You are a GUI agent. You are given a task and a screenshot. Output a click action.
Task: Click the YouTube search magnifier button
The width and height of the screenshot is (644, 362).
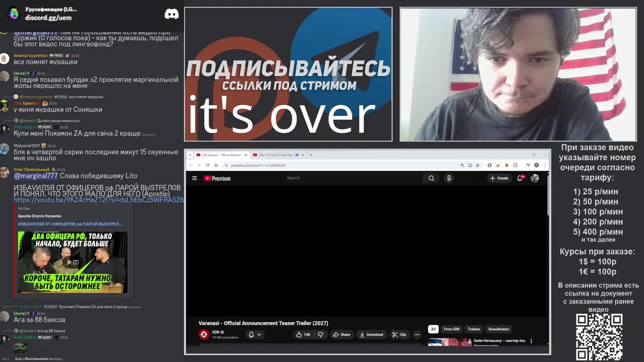[431, 178]
